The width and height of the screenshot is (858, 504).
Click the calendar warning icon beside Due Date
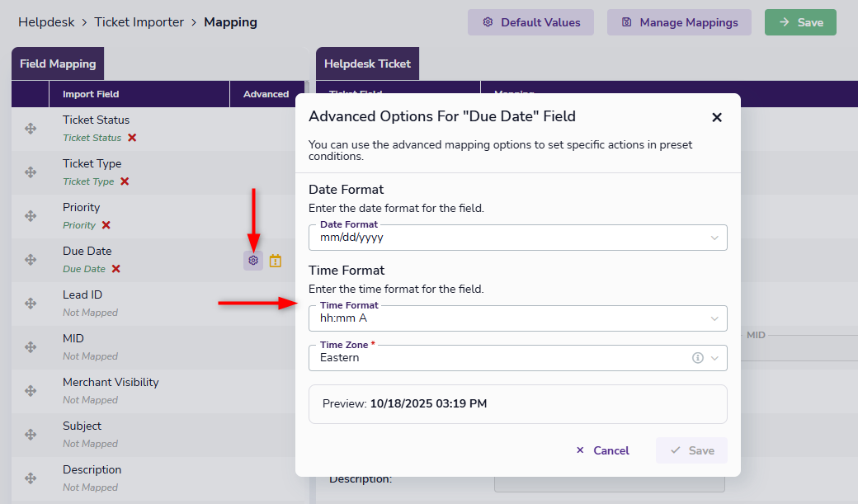coord(276,261)
